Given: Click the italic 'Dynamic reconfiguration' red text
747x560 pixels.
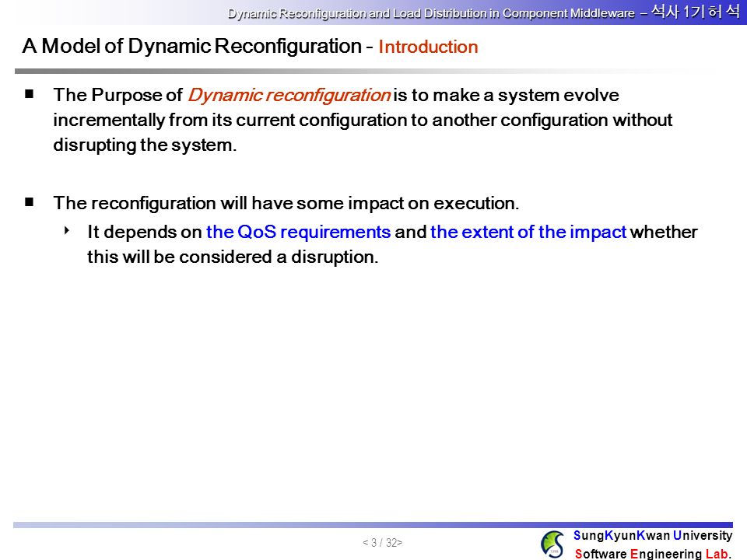Looking at the screenshot, I should (x=289, y=95).
